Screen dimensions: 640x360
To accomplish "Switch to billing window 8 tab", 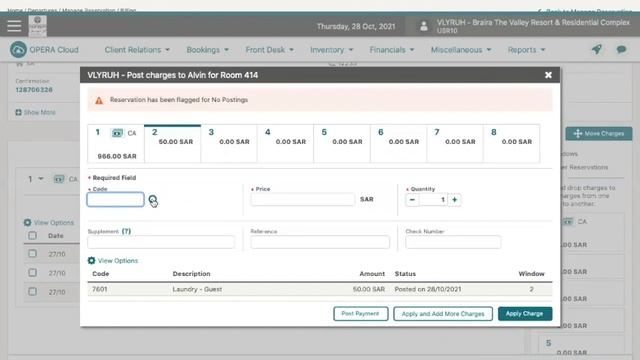I will click(x=511, y=144).
